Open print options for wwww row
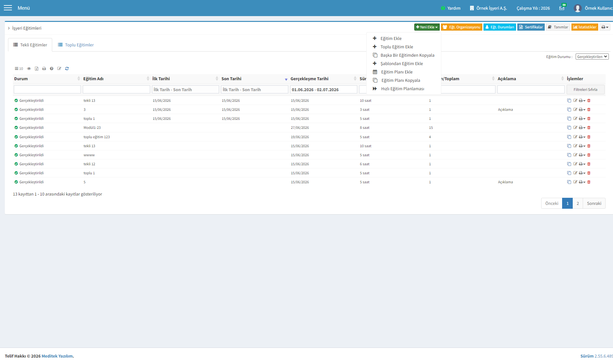Screen dimensions: 613x364 click(x=582, y=155)
